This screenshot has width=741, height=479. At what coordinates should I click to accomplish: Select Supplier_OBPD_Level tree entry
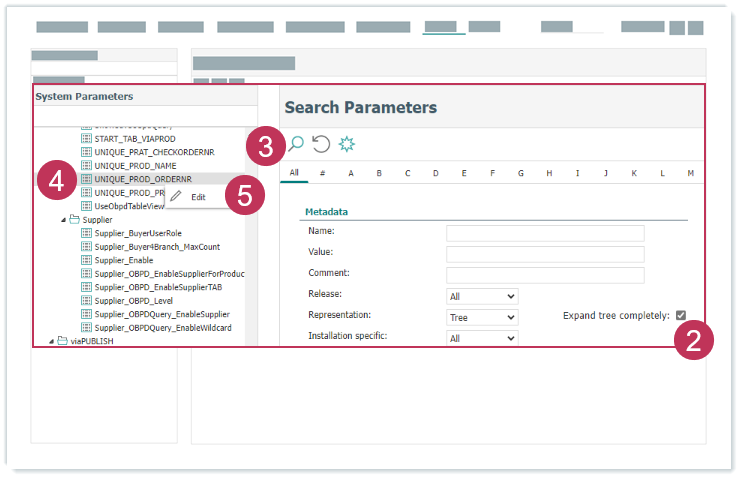(134, 300)
